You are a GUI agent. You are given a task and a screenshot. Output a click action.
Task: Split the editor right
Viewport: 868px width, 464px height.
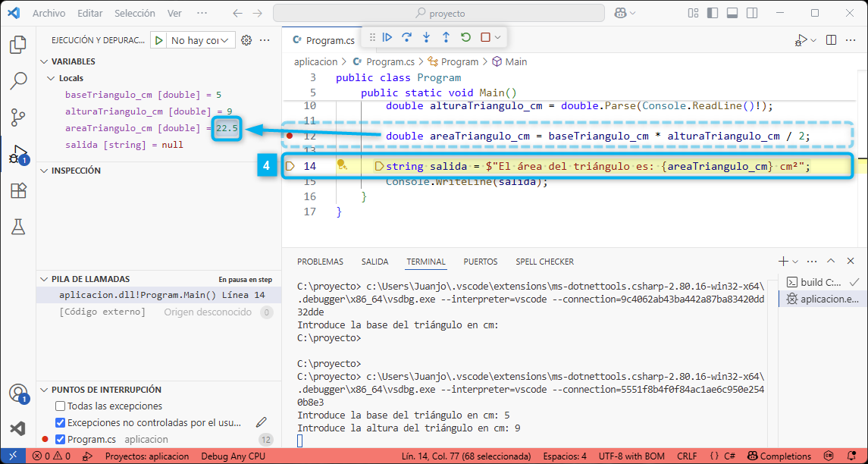831,40
